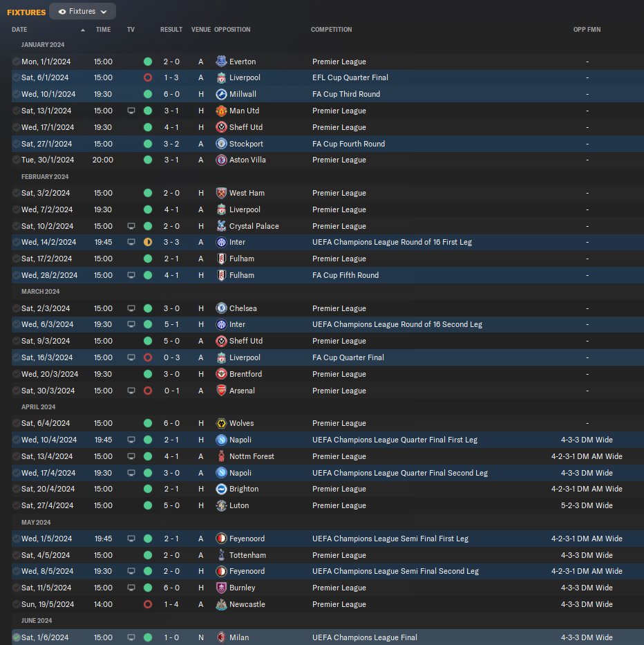
Task: Click the Millwall club badge
Action: pyautogui.click(x=221, y=94)
